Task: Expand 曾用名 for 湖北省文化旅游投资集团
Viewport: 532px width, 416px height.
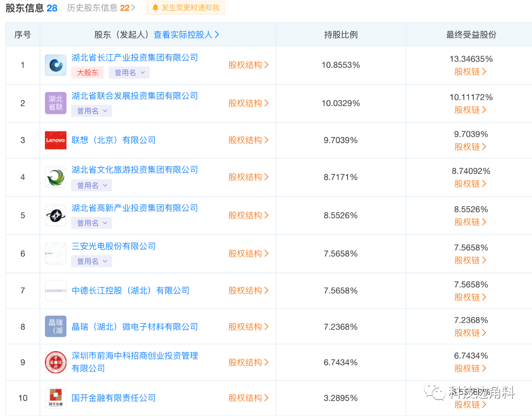Action: pyautogui.click(x=91, y=186)
